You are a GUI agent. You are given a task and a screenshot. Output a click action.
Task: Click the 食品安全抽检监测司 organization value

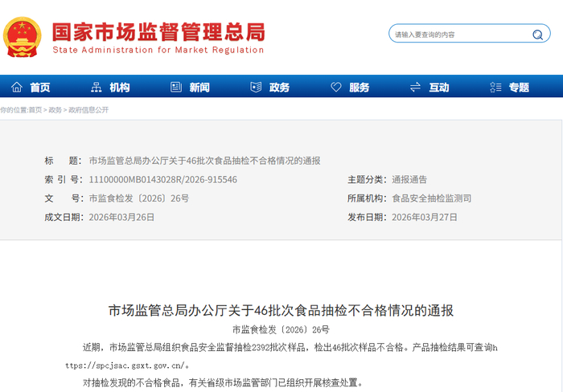point(432,198)
